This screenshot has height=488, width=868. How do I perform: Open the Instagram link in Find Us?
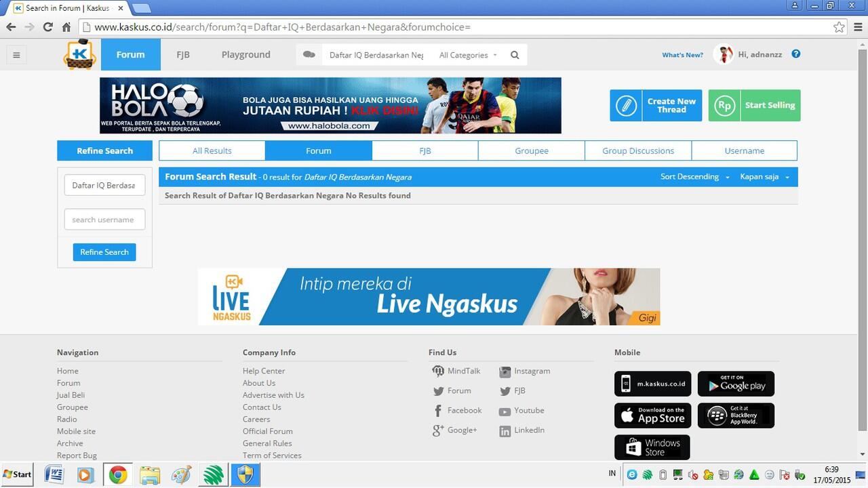[x=525, y=371]
